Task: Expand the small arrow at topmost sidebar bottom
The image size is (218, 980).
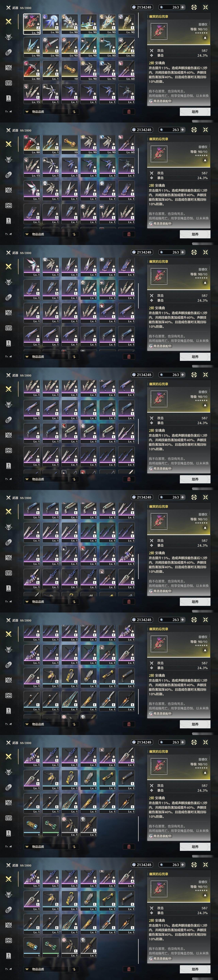Action: (8, 111)
